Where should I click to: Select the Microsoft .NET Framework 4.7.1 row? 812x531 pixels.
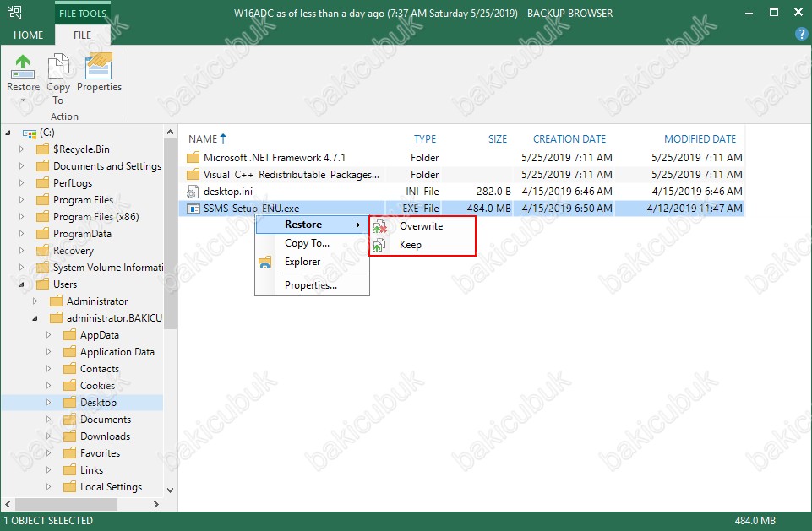461,157
